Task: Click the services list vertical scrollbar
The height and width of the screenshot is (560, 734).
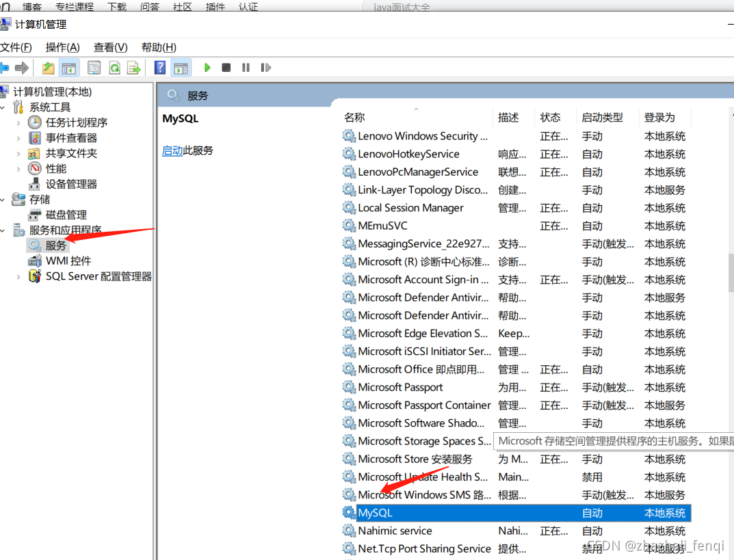Action: tap(731, 273)
